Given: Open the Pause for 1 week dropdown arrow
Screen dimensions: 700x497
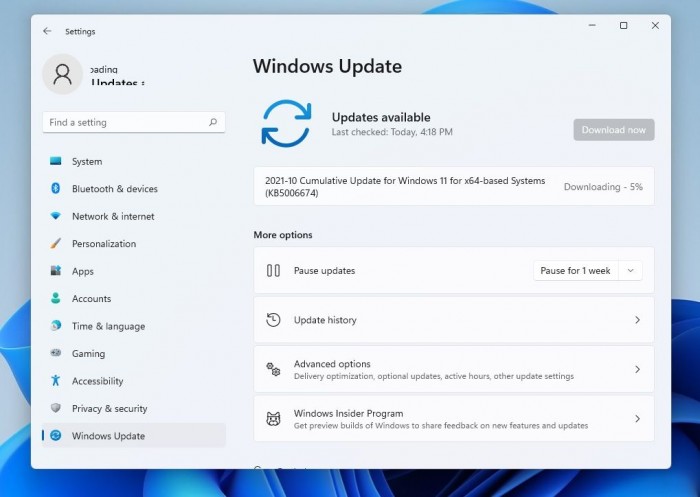Looking at the screenshot, I should 630,271.
